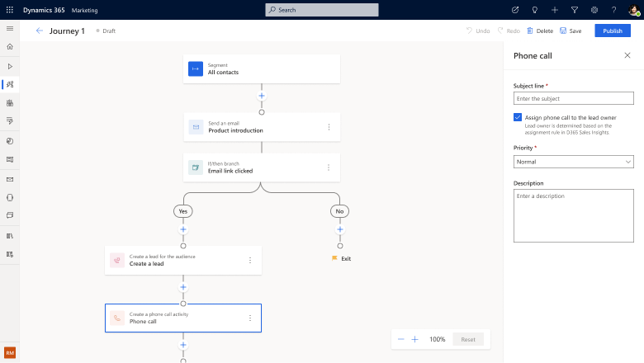Click zoom in plus icon near 100%
The width and height of the screenshot is (644, 363).
[415, 339]
